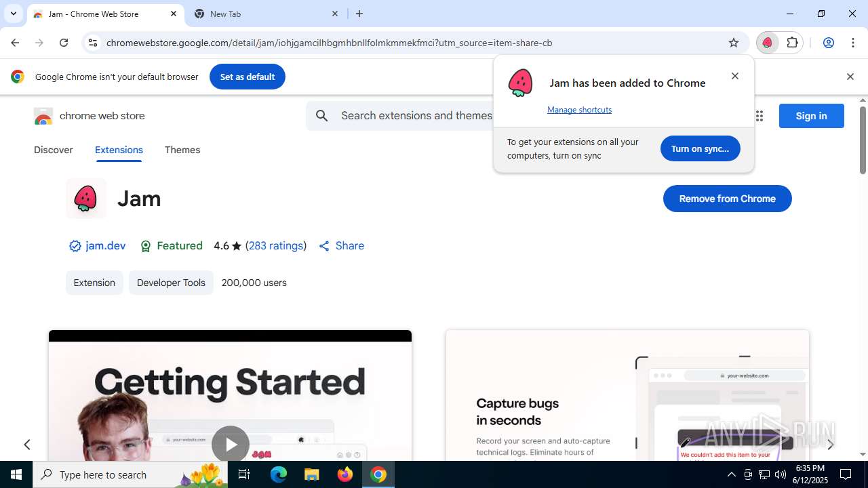Open Task View on taskbar
Image resolution: width=868 pixels, height=488 pixels.
(x=244, y=474)
